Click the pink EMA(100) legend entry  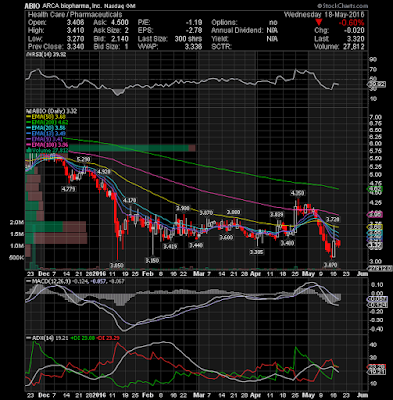pyautogui.click(x=47, y=145)
